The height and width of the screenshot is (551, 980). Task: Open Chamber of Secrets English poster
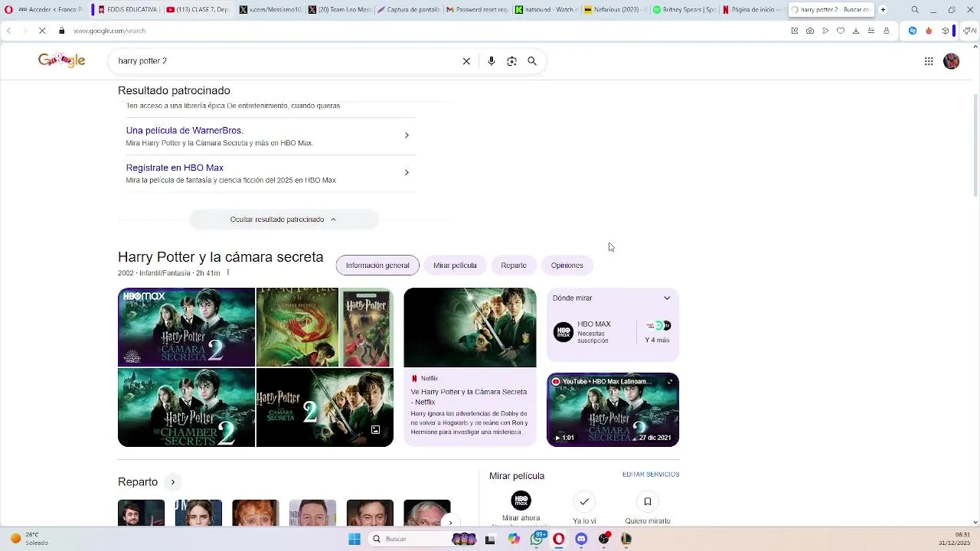point(186,407)
